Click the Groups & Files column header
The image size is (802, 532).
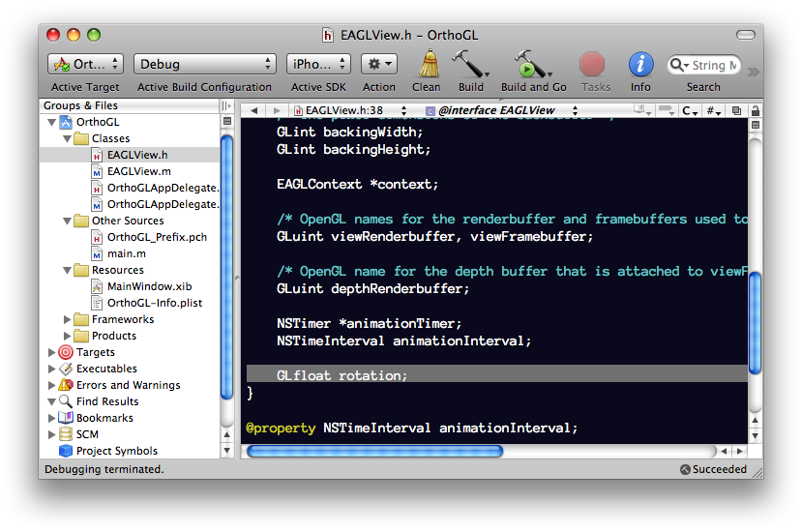[x=130, y=105]
